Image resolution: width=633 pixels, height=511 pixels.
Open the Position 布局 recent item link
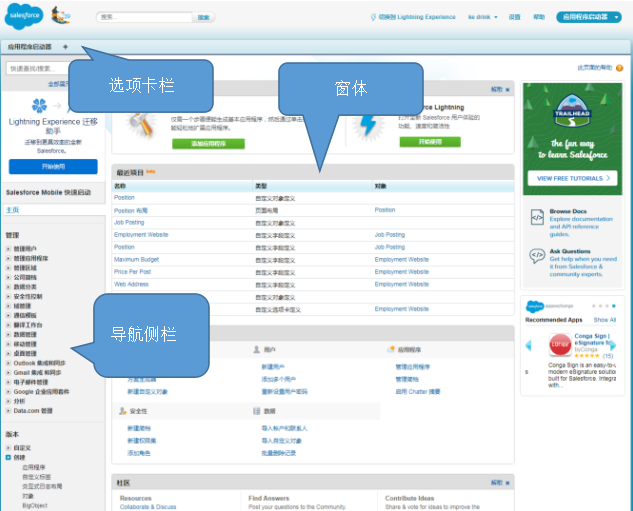131,211
